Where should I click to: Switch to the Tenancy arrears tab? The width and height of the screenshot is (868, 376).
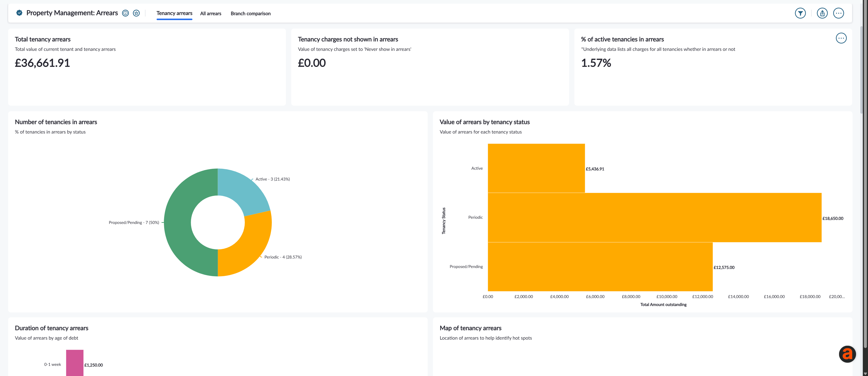pos(174,13)
